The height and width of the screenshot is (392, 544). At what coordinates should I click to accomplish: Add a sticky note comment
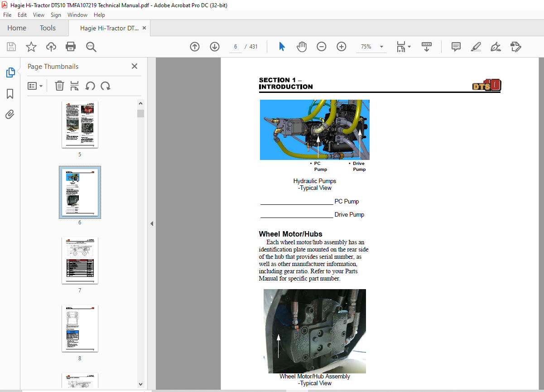tap(456, 47)
